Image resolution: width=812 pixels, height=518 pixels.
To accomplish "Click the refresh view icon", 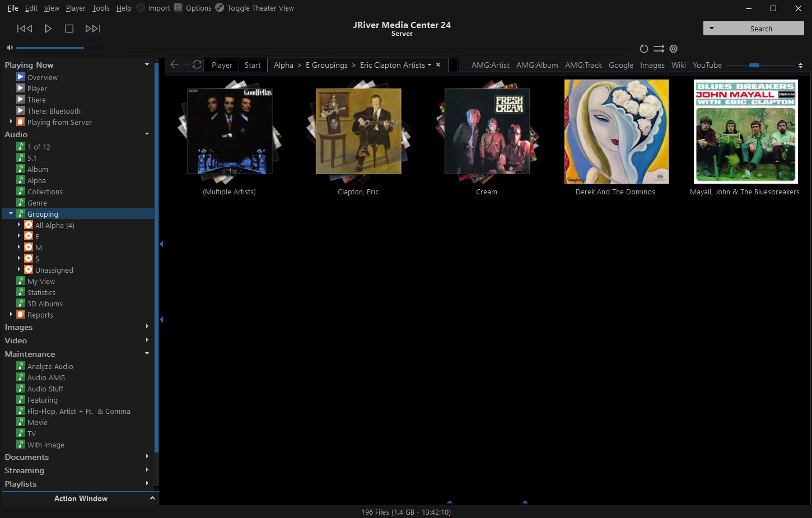I will (197, 65).
